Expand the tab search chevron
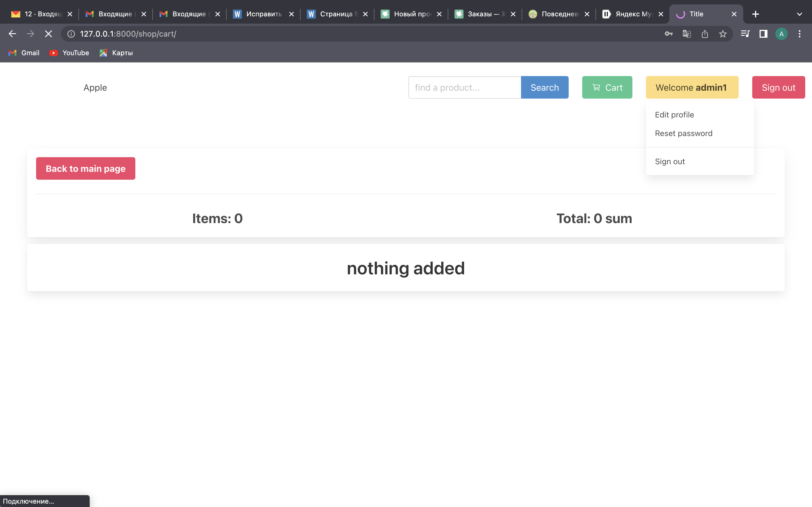The height and width of the screenshot is (507, 812). (x=800, y=14)
